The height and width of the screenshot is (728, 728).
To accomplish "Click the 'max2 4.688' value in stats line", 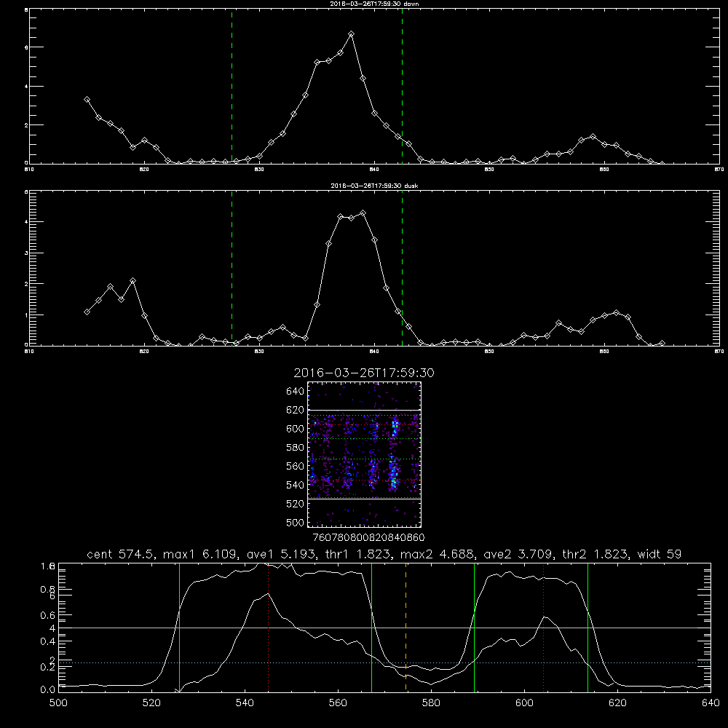I will point(438,554).
